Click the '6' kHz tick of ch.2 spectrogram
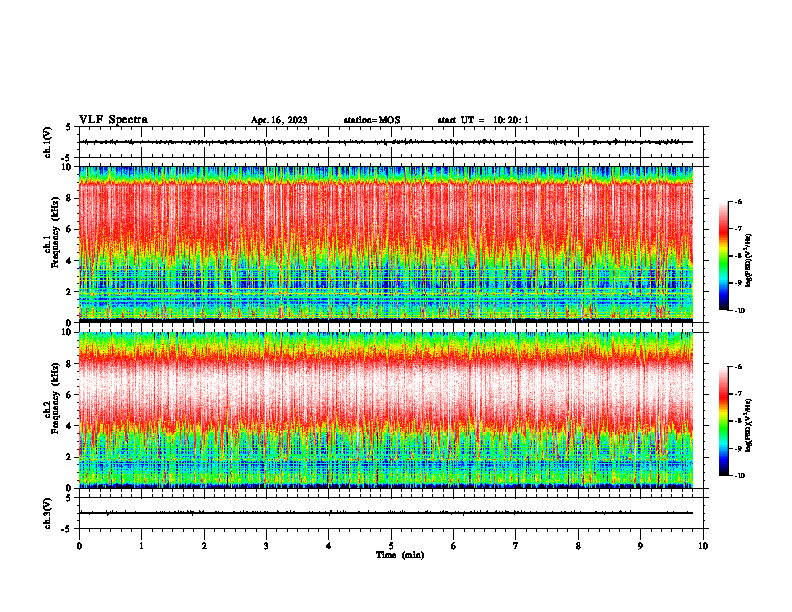 coord(69,395)
